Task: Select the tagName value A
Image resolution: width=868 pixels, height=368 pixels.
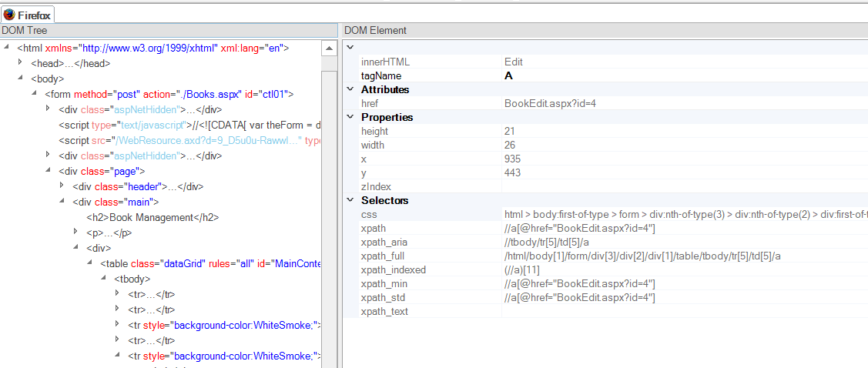Action: click(x=509, y=75)
